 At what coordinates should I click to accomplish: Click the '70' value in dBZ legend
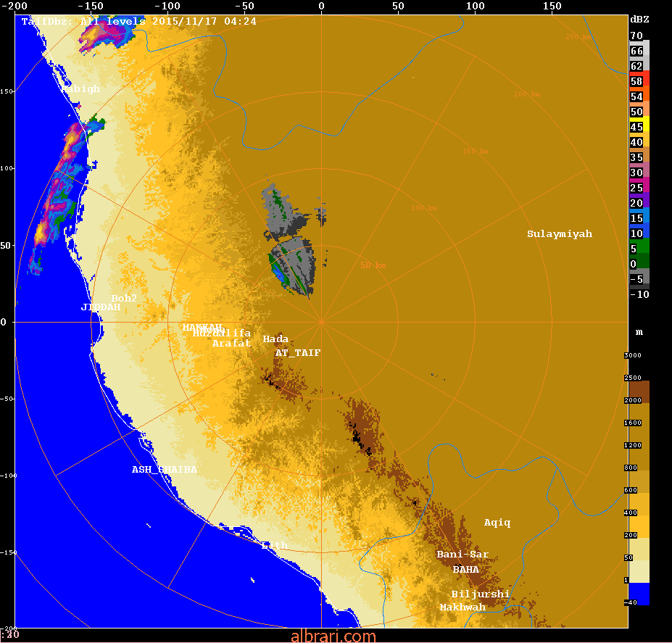636,36
